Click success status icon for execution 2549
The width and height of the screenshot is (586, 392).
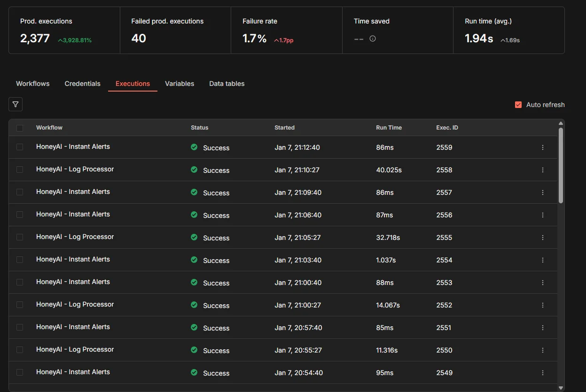pyautogui.click(x=194, y=372)
